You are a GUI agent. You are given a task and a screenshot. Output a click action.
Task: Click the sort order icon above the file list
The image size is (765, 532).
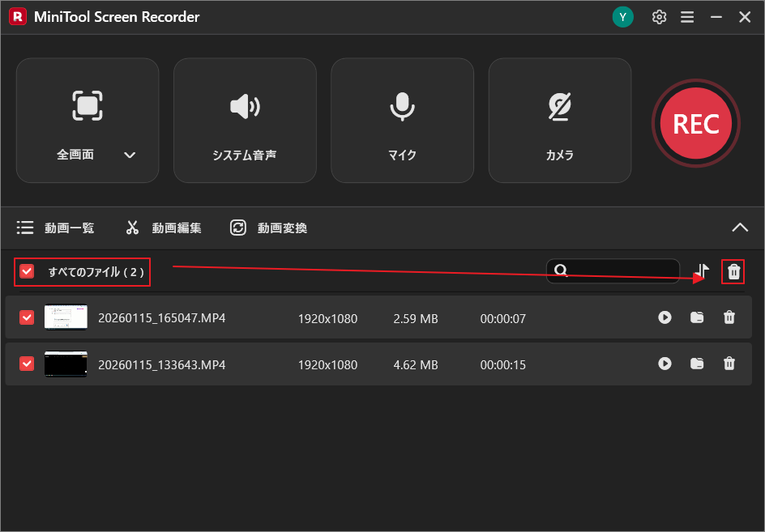[x=702, y=270]
